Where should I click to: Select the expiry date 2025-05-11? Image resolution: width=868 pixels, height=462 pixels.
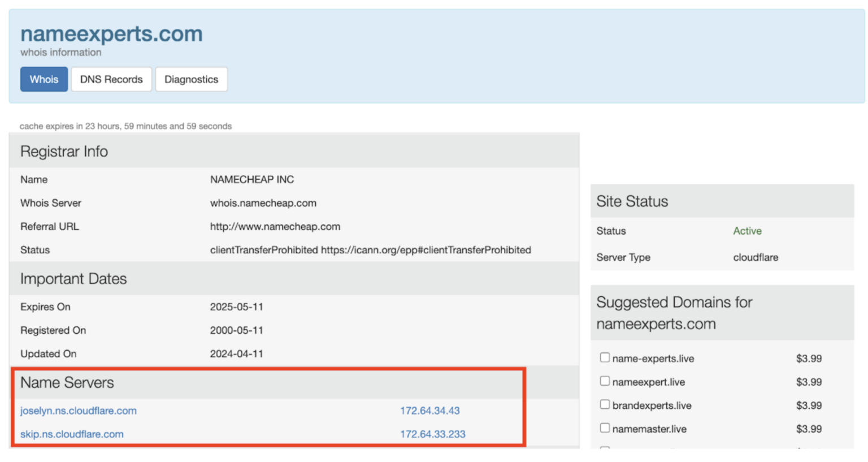[x=237, y=307]
